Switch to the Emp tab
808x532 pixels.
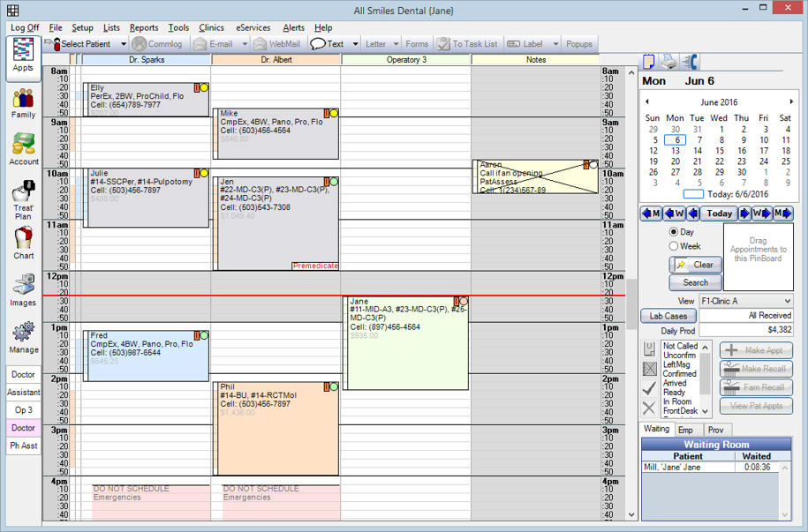(685, 430)
